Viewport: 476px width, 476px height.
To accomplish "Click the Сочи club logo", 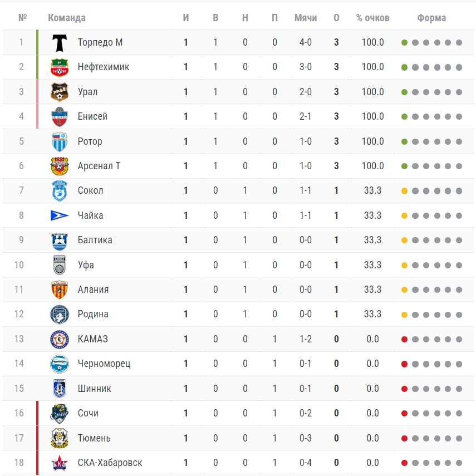I will pyautogui.click(x=60, y=414).
